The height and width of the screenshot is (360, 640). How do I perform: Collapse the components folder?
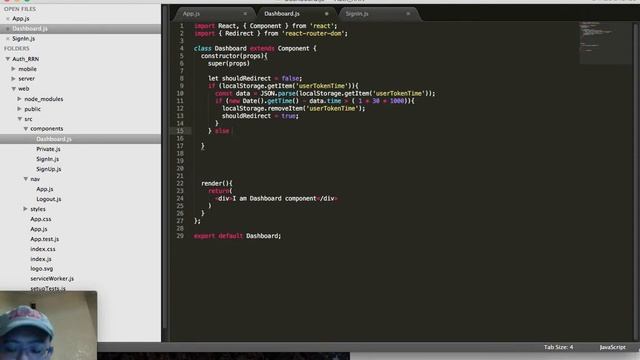pyautogui.click(x=25, y=129)
